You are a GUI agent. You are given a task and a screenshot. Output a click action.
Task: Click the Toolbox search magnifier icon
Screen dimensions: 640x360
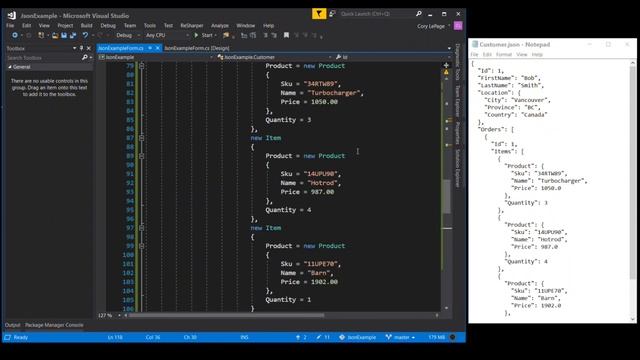click(x=84, y=58)
